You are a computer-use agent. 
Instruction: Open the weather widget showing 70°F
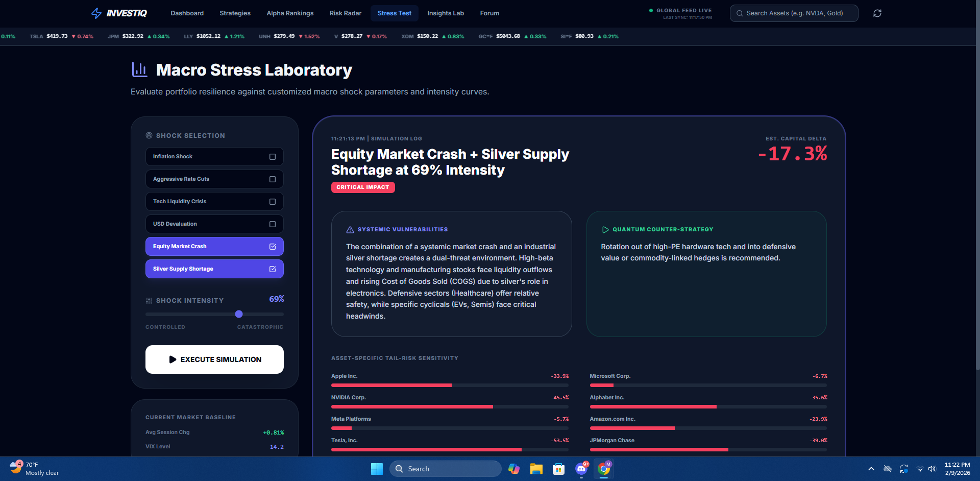pyautogui.click(x=35, y=469)
